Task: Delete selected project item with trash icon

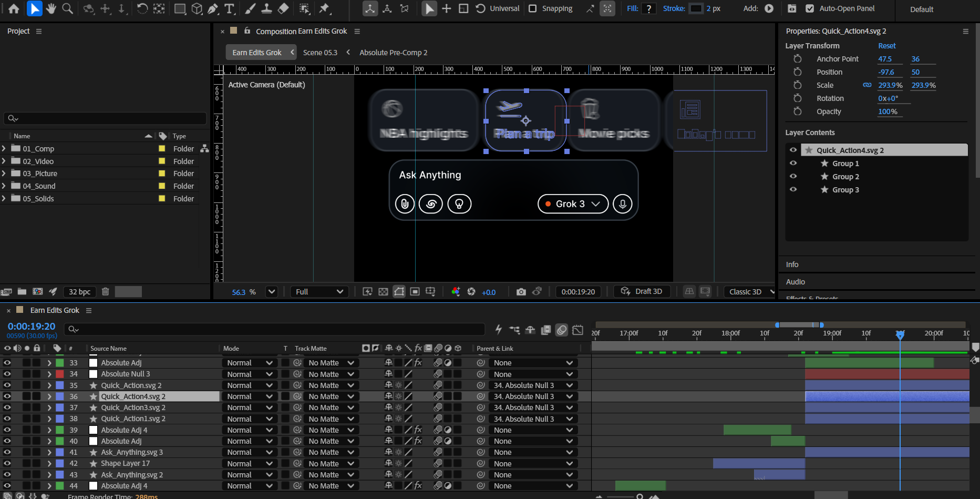Action: (x=105, y=292)
